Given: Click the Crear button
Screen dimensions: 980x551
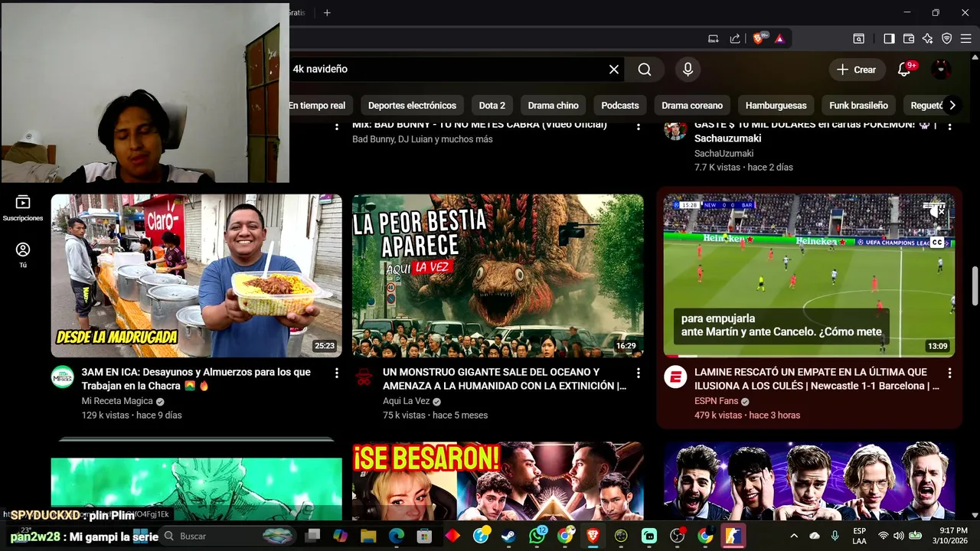Looking at the screenshot, I should pyautogui.click(x=857, y=70).
